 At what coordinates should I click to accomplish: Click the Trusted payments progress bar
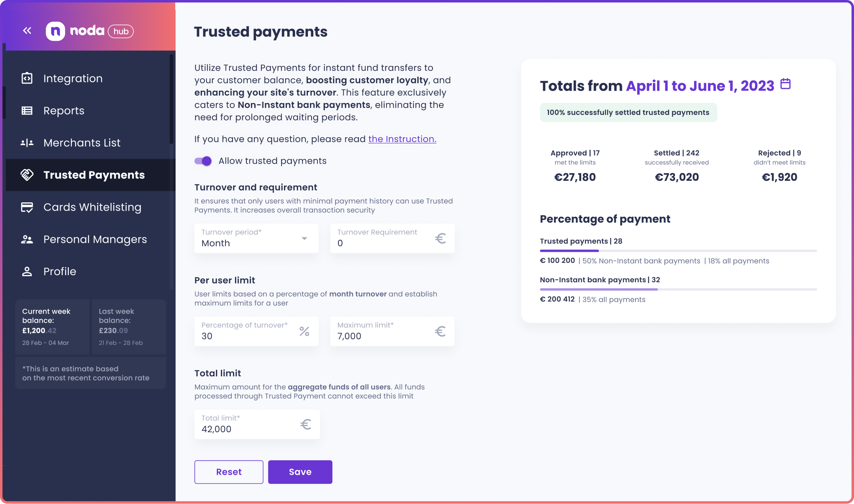(x=678, y=251)
